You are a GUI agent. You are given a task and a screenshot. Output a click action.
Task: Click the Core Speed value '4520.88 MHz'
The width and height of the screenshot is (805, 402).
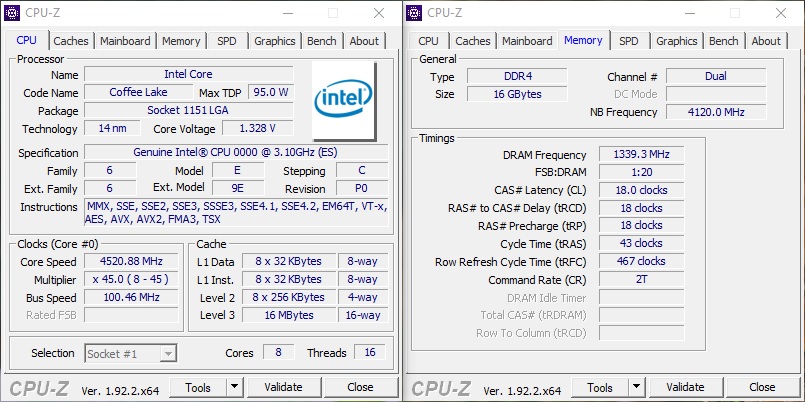pos(131,261)
